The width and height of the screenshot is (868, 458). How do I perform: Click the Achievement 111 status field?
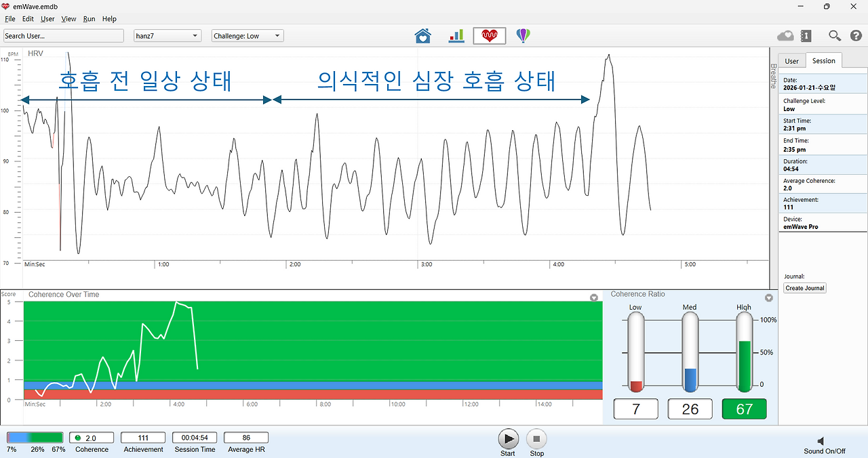tap(143, 438)
